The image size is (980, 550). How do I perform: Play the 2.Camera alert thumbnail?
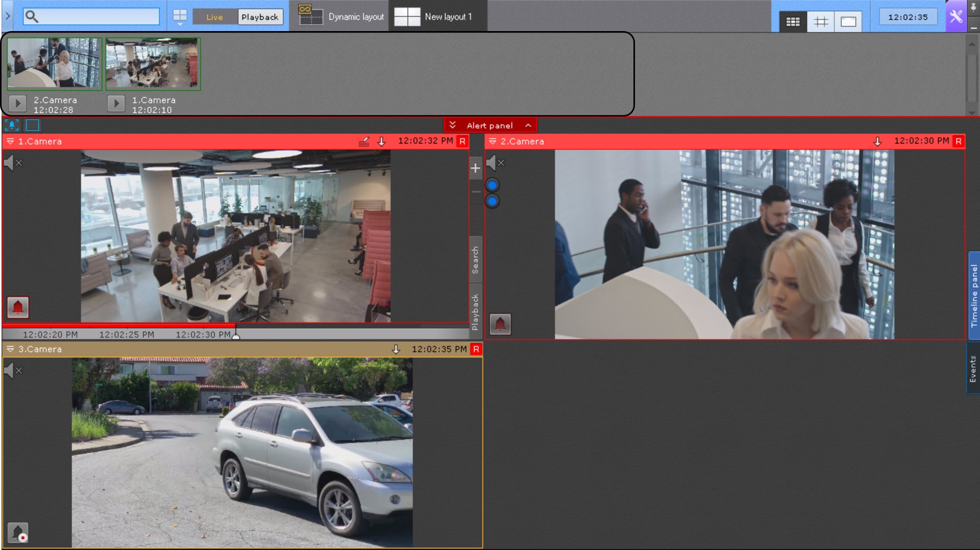coord(17,103)
